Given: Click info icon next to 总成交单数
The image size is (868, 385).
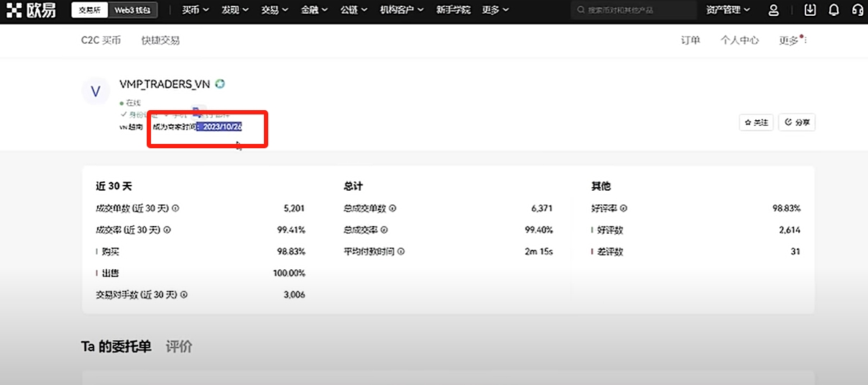Looking at the screenshot, I should pos(393,208).
